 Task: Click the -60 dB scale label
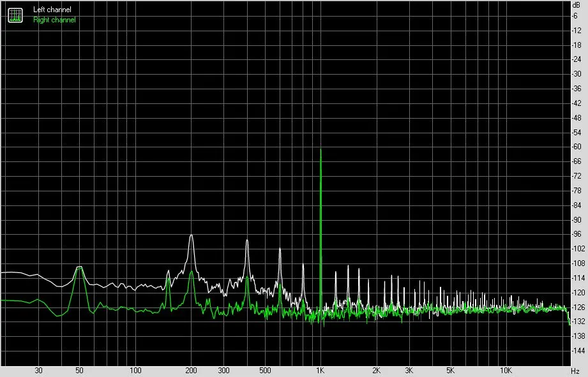coord(577,147)
